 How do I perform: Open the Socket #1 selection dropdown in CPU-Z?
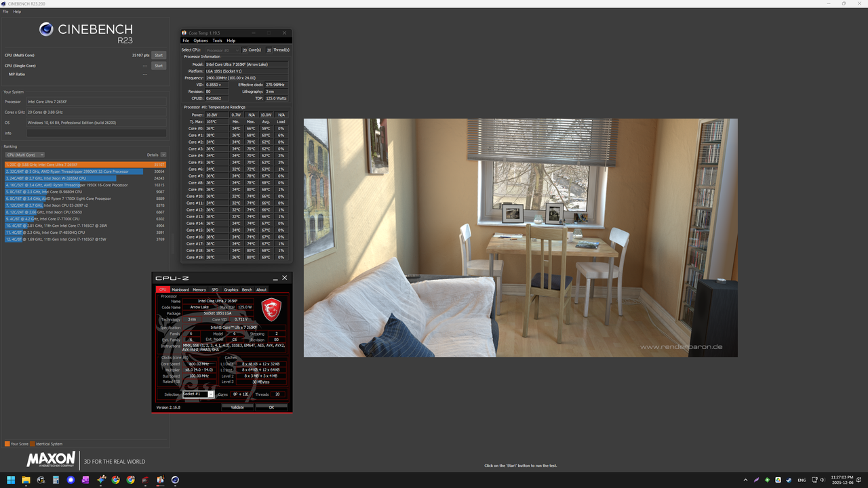tap(210, 394)
